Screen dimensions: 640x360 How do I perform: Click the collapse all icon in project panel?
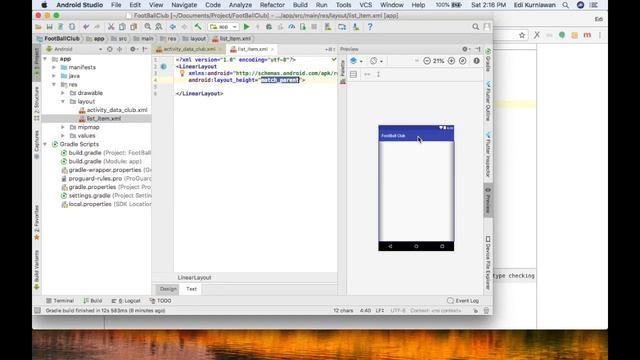pyautogui.click(x=120, y=49)
